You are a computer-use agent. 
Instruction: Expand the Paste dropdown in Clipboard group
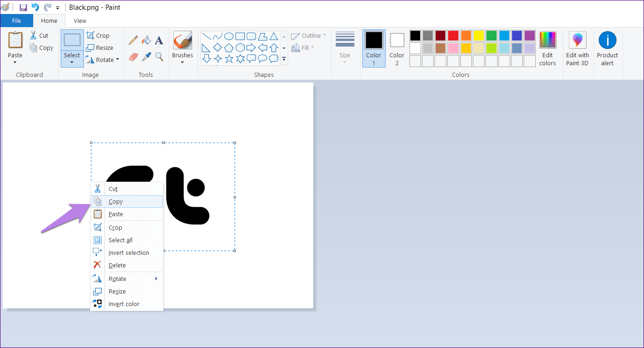(15, 61)
